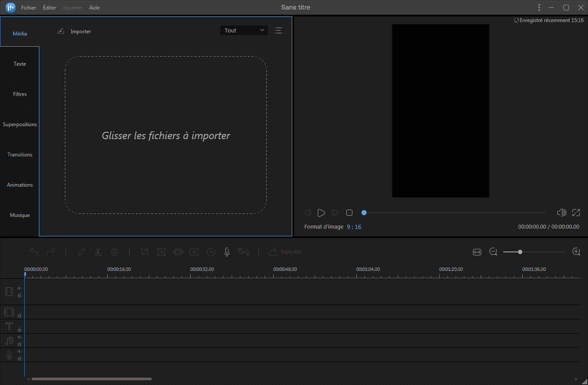
Task: Mute the voiceover microphone track
Action: [19, 352]
